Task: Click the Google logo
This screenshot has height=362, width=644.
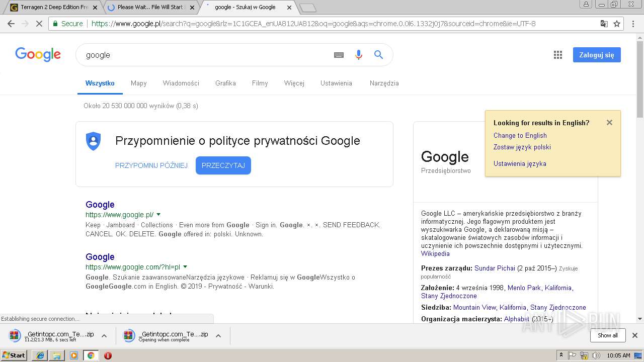Action: [x=38, y=54]
